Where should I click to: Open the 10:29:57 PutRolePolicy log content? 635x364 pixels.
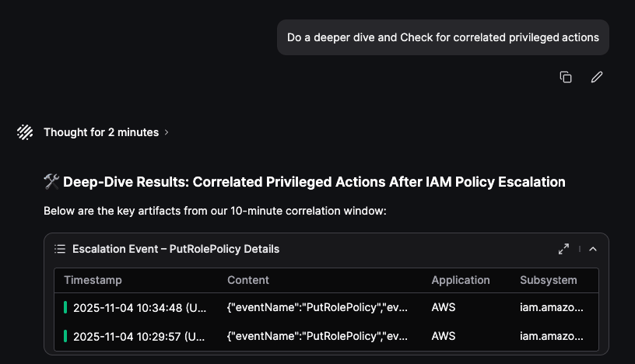(317, 336)
